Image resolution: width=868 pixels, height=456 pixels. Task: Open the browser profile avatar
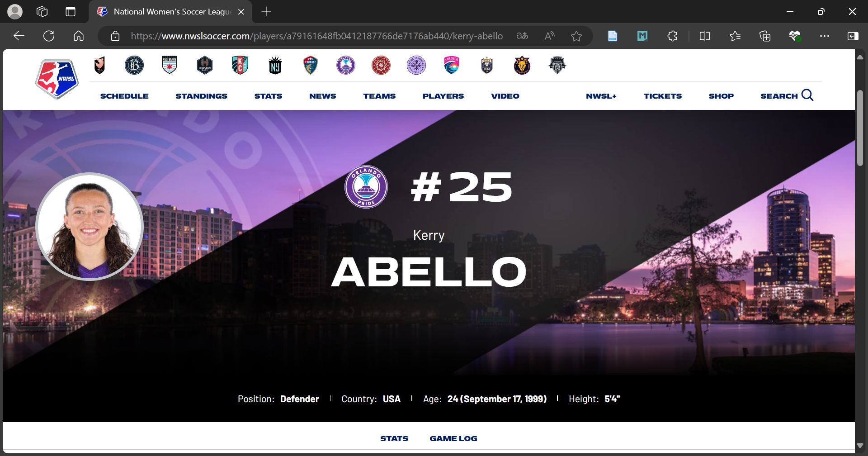[x=15, y=12]
